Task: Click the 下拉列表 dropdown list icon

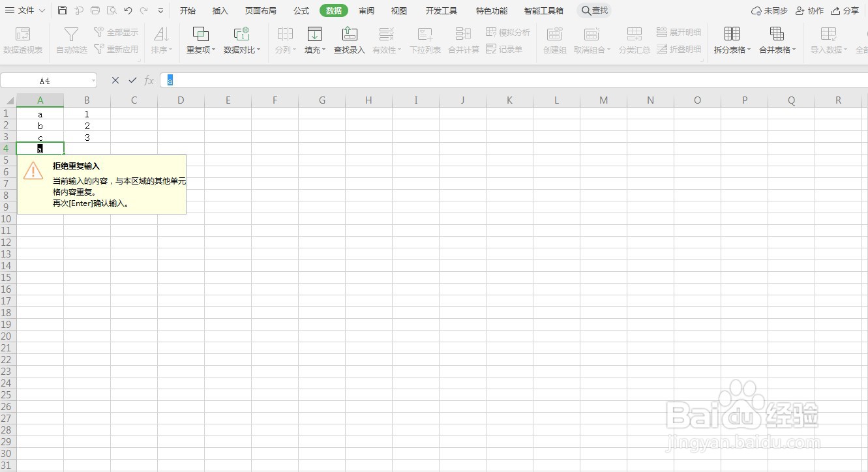Action: 425,34
